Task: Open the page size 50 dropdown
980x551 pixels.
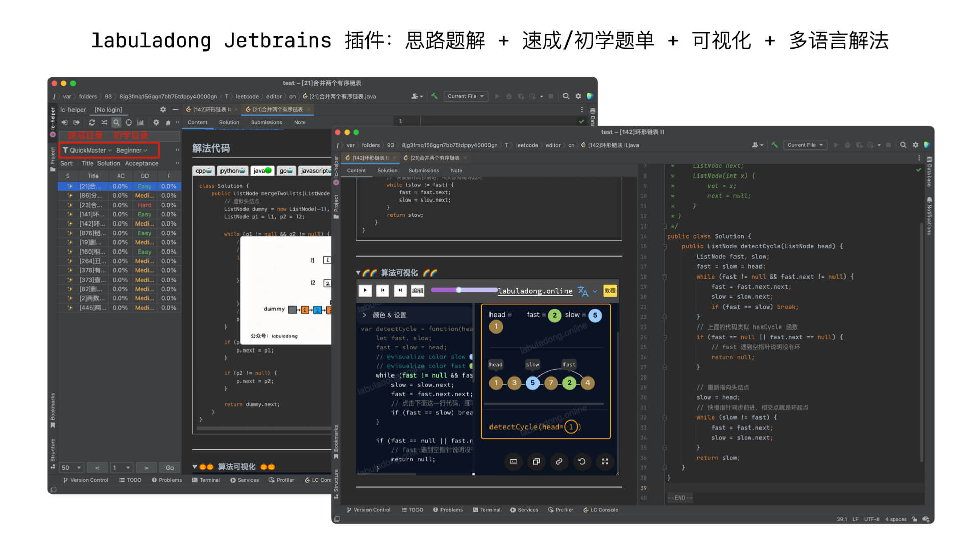Action: click(71, 468)
